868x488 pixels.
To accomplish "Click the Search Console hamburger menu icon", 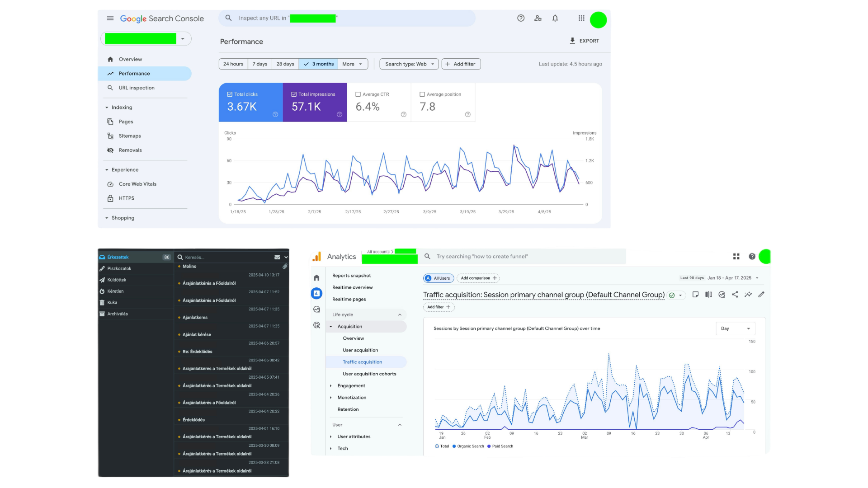I will click(x=110, y=18).
